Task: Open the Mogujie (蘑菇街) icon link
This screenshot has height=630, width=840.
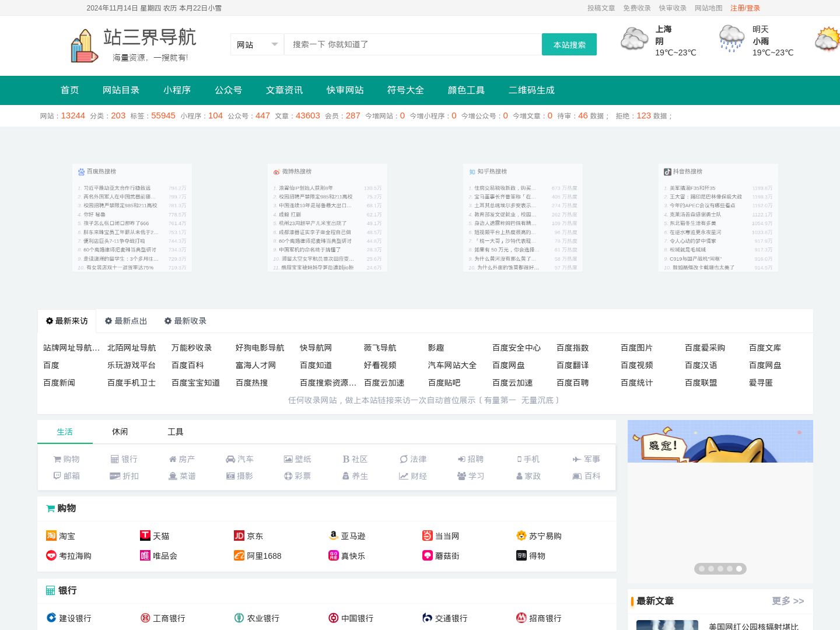Action: [428, 555]
